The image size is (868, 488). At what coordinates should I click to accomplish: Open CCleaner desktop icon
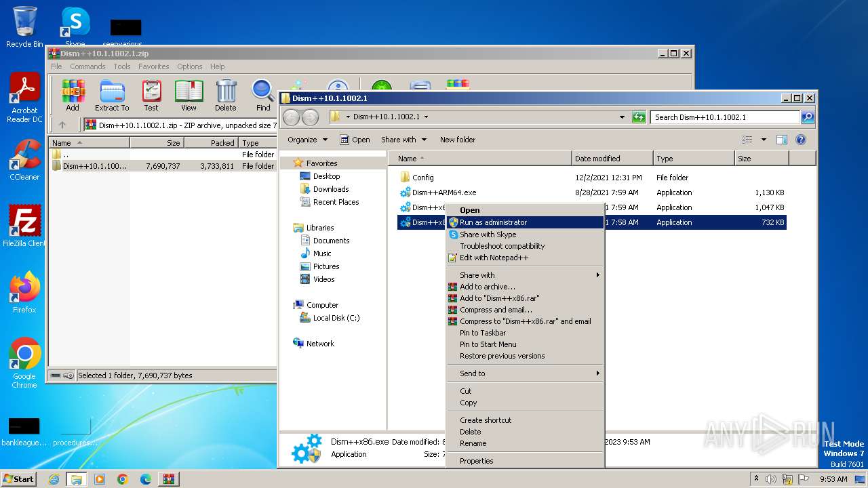(24, 160)
